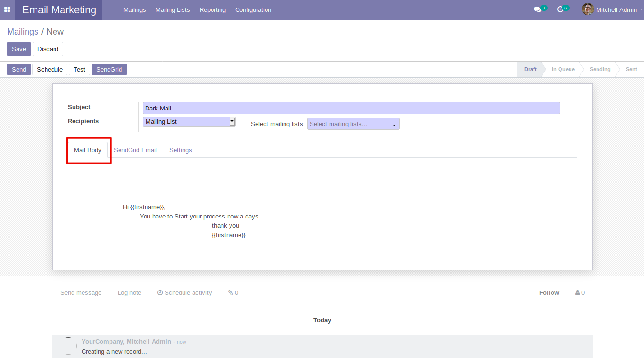This screenshot has width=644, height=364.
Task: Open the conversations chat icon
Action: [x=537, y=9]
